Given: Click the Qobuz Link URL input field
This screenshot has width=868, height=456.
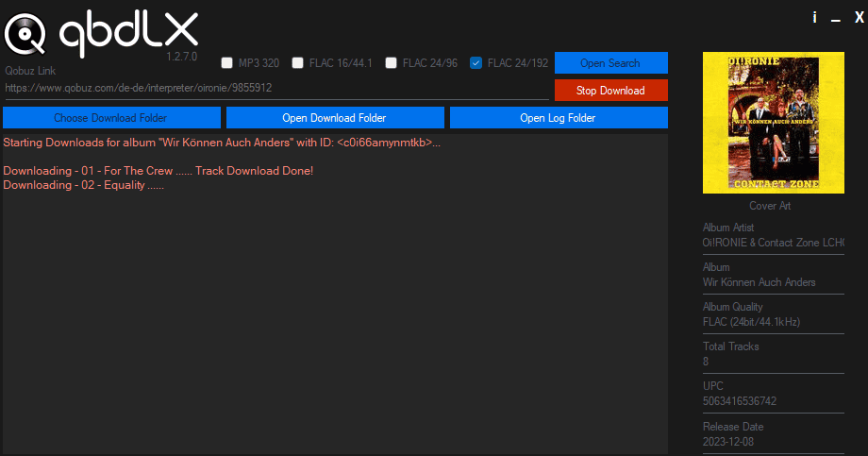Looking at the screenshot, I should 276,88.
